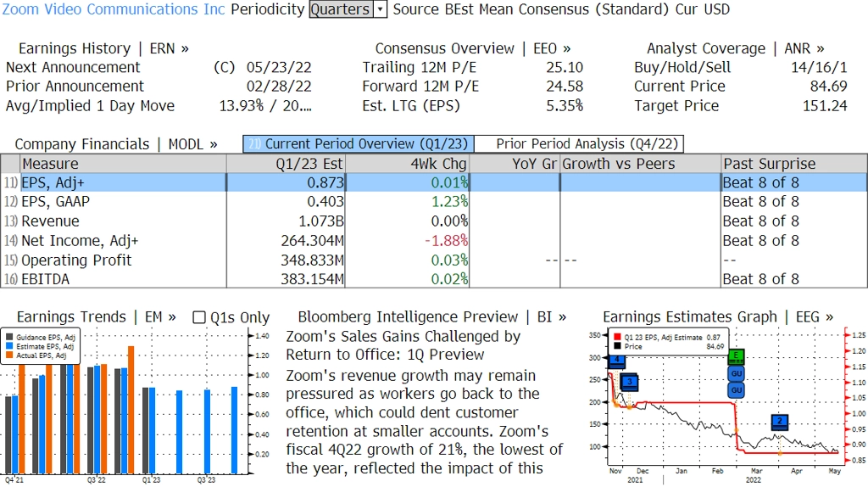Image resolution: width=868 pixels, height=487 pixels.
Task: Open the Sales Gains Challenged preview headline
Action: 403,345
